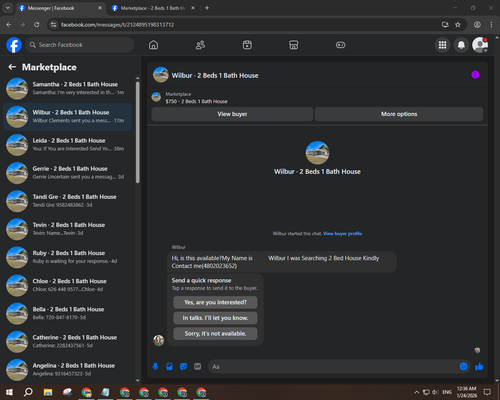Open the nine-dot Menu grid icon
The width and height of the screenshot is (500, 400).
(x=442, y=45)
